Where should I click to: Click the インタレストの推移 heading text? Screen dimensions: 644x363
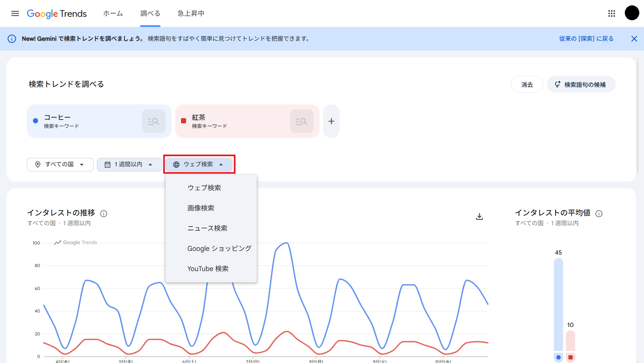coord(61,213)
